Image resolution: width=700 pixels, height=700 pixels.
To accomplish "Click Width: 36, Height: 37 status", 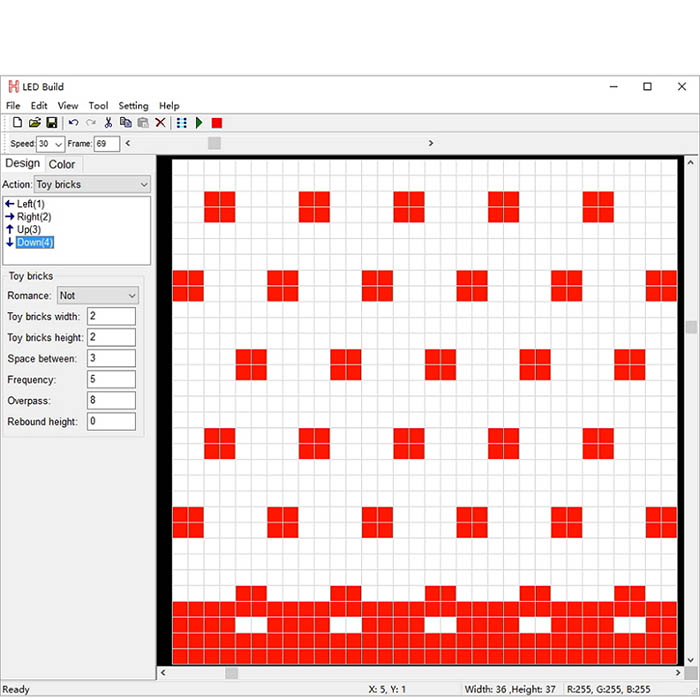I will 510,689.
